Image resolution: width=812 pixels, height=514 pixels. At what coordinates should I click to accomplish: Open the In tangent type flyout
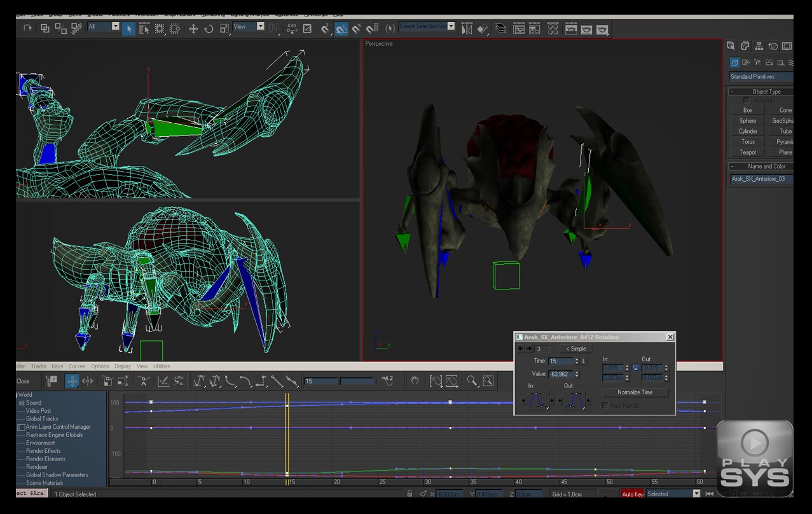click(538, 401)
